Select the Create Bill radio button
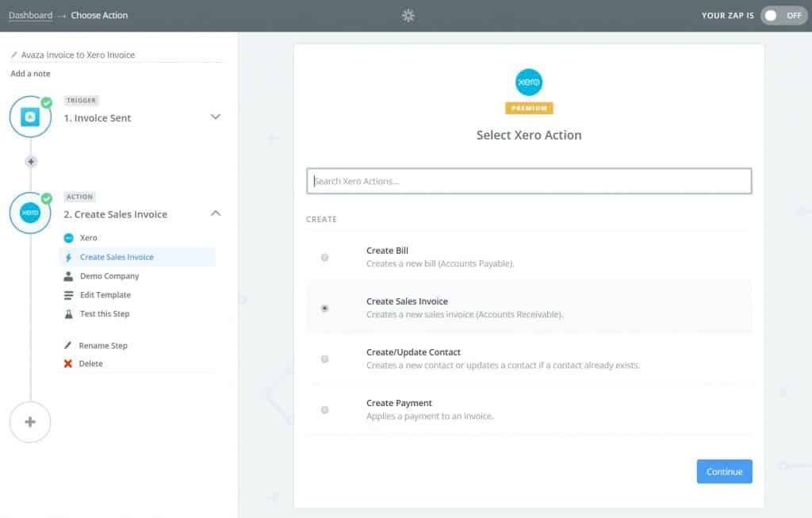This screenshot has width=812, height=518. pos(324,257)
